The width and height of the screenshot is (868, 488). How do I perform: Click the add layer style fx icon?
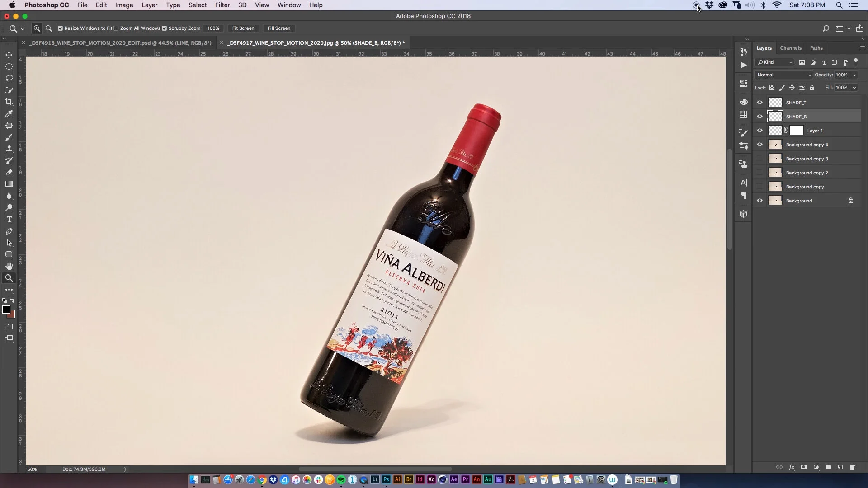click(792, 467)
